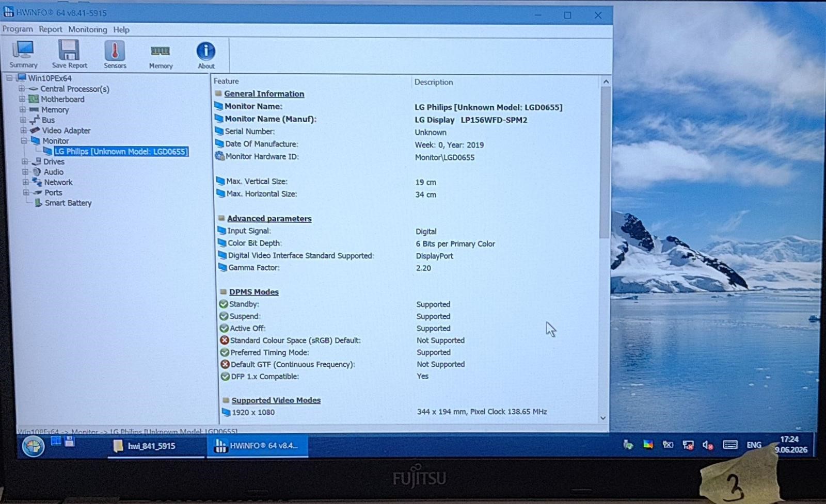826x504 pixels.
Task: Expand the Motherboard tree node
Action: (x=22, y=99)
